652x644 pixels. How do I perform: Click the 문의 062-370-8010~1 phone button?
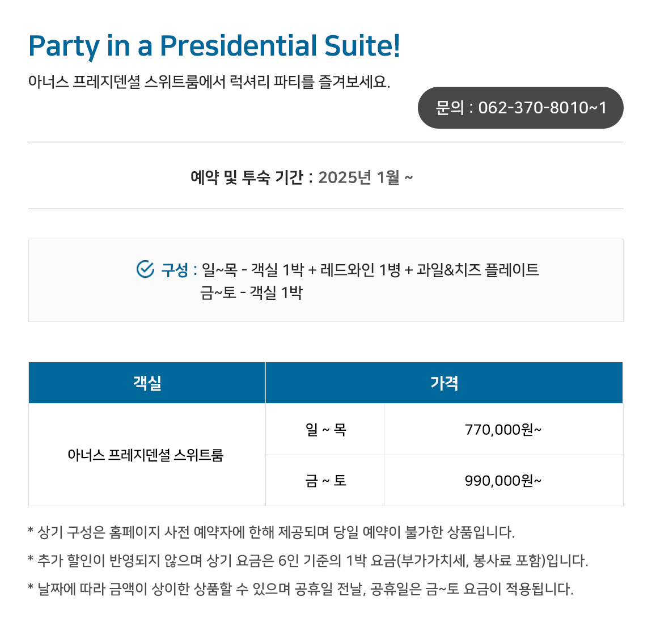pyautogui.click(x=520, y=108)
